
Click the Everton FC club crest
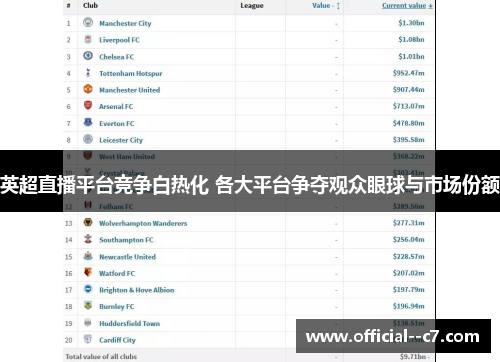88,122
